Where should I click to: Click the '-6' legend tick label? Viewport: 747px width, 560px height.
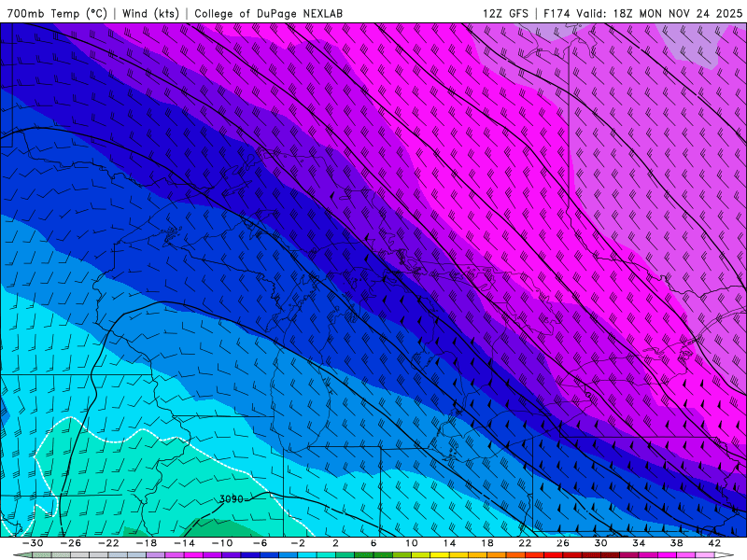(x=261, y=543)
